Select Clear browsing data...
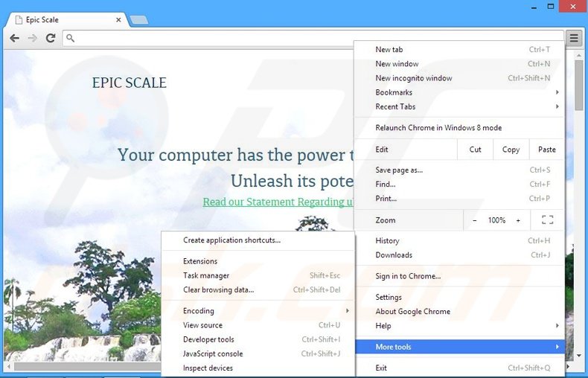The height and width of the screenshot is (378, 588). [x=258, y=289]
